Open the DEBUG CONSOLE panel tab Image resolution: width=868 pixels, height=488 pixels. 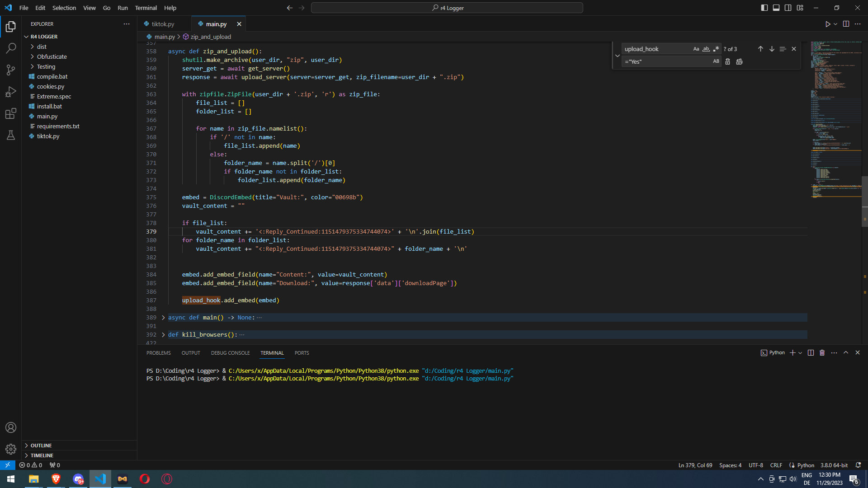(x=230, y=353)
